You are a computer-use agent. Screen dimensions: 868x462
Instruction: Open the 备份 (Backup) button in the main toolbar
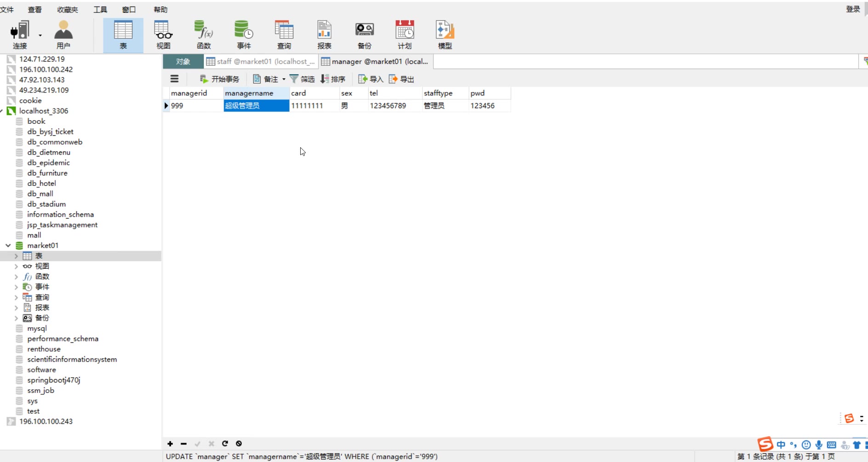tap(365, 35)
